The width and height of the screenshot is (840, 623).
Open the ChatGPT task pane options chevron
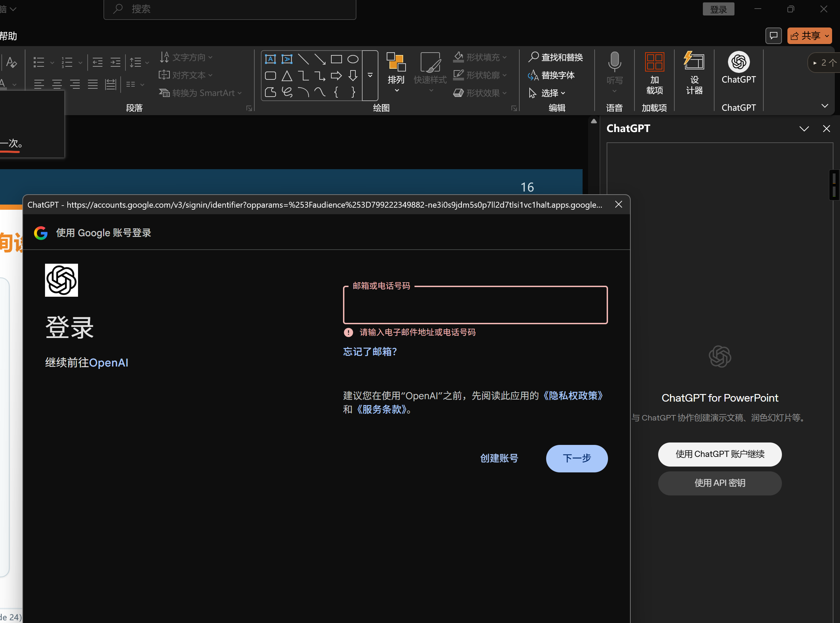pos(804,129)
